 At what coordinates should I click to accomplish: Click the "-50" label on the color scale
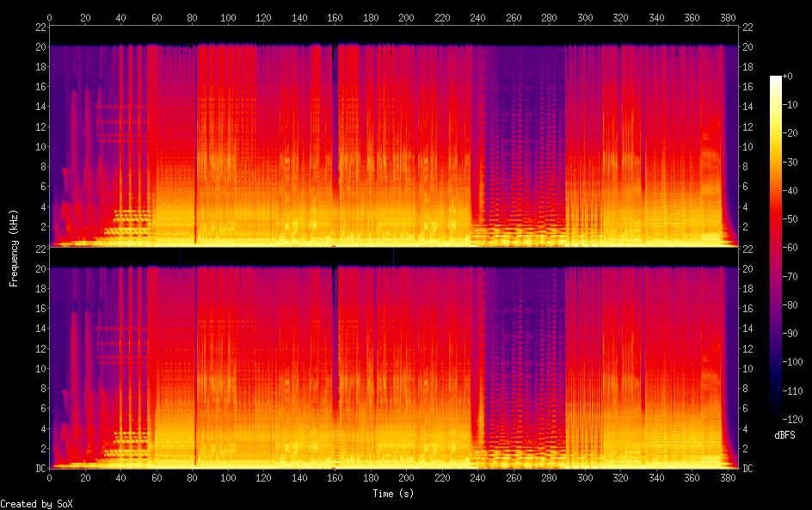tap(790, 219)
